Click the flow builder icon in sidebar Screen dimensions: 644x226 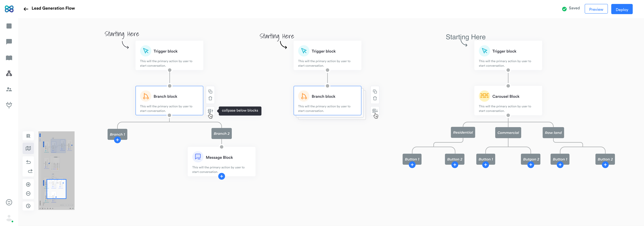pyautogui.click(x=9, y=73)
